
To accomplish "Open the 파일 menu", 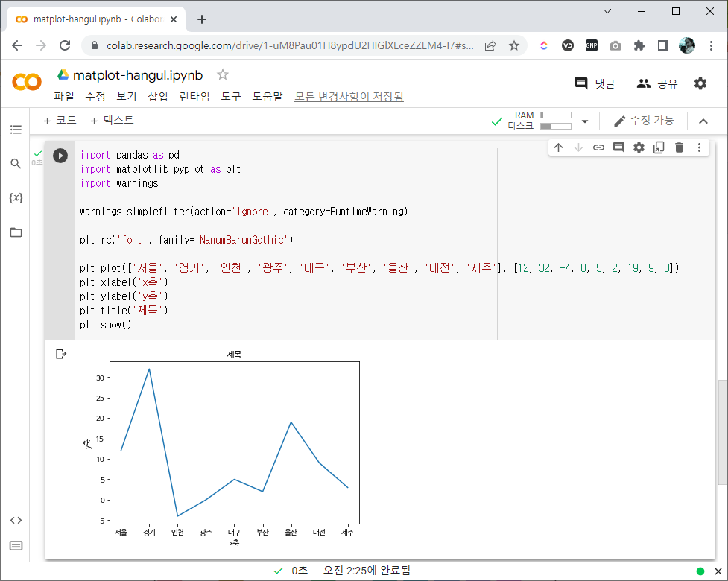I will click(x=63, y=96).
